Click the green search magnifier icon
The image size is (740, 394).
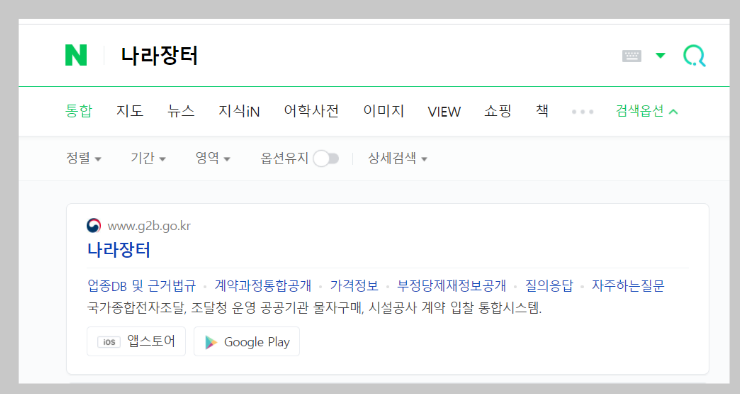click(x=695, y=56)
